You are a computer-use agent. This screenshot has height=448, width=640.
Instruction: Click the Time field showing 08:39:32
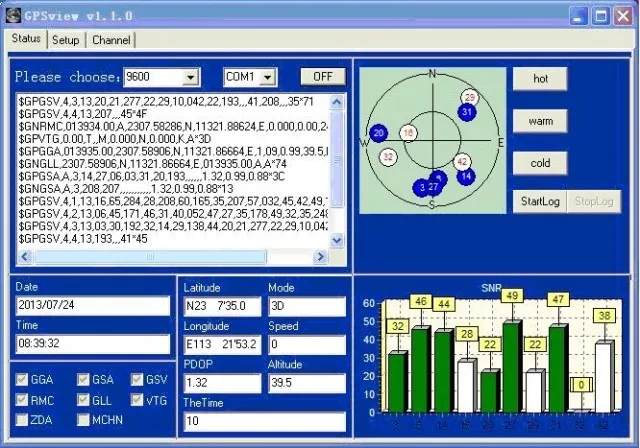[93, 344]
